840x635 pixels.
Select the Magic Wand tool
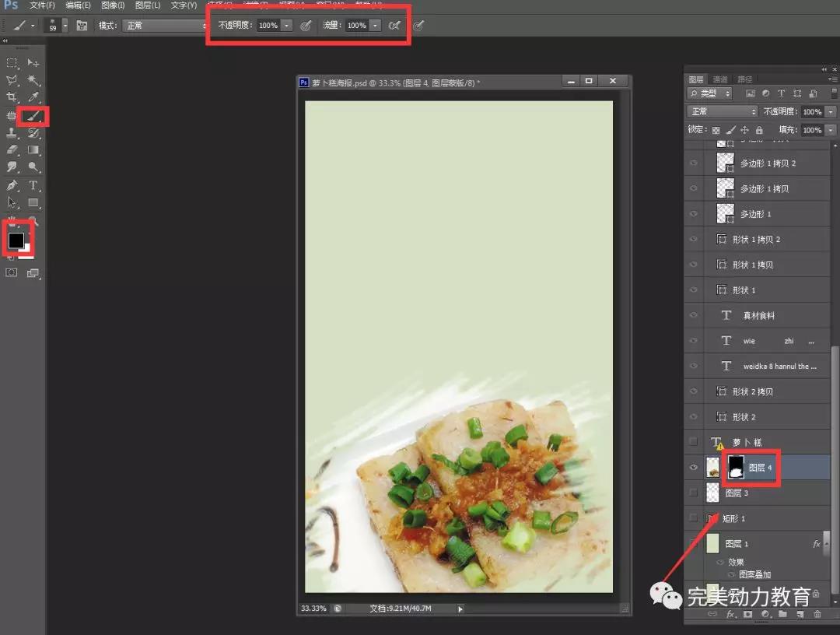click(33, 80)
